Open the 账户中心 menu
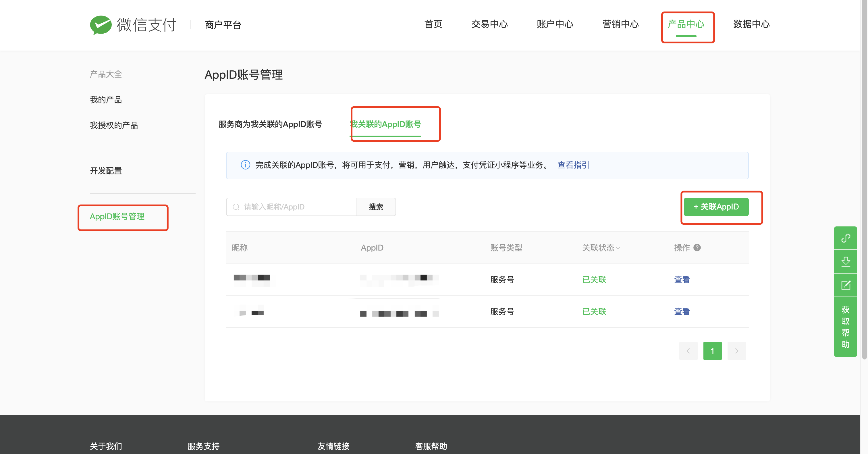This screenshot has width=868, height=454. 555,24
